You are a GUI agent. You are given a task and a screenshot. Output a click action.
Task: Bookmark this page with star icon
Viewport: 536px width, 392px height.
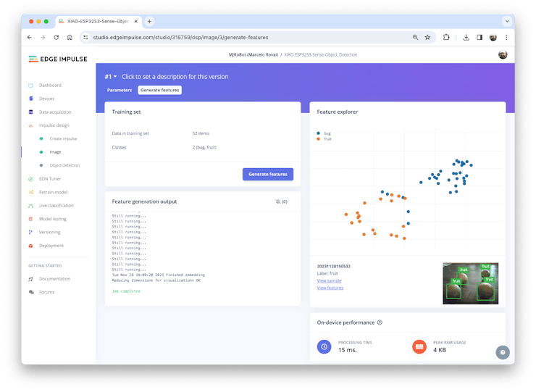click(427, 37)
